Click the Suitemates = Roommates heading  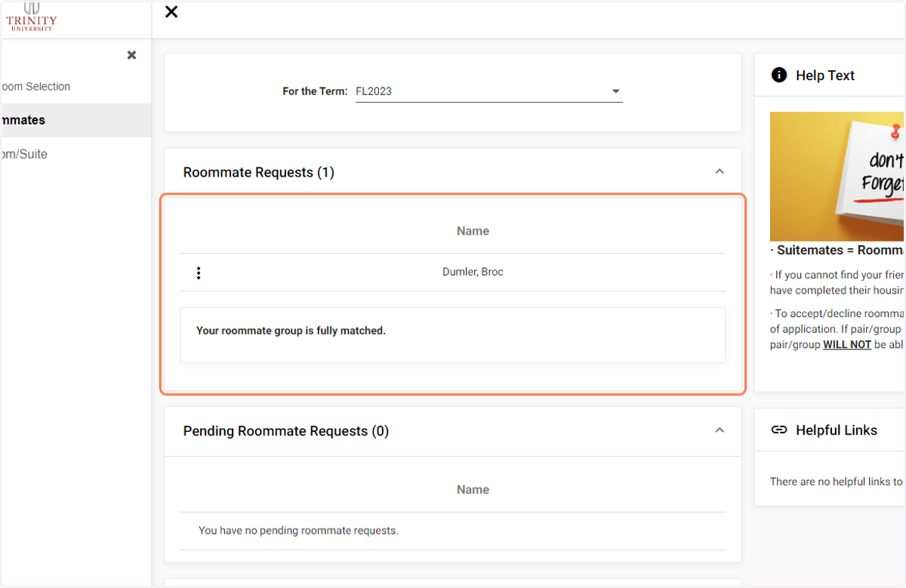click(837, 250)
